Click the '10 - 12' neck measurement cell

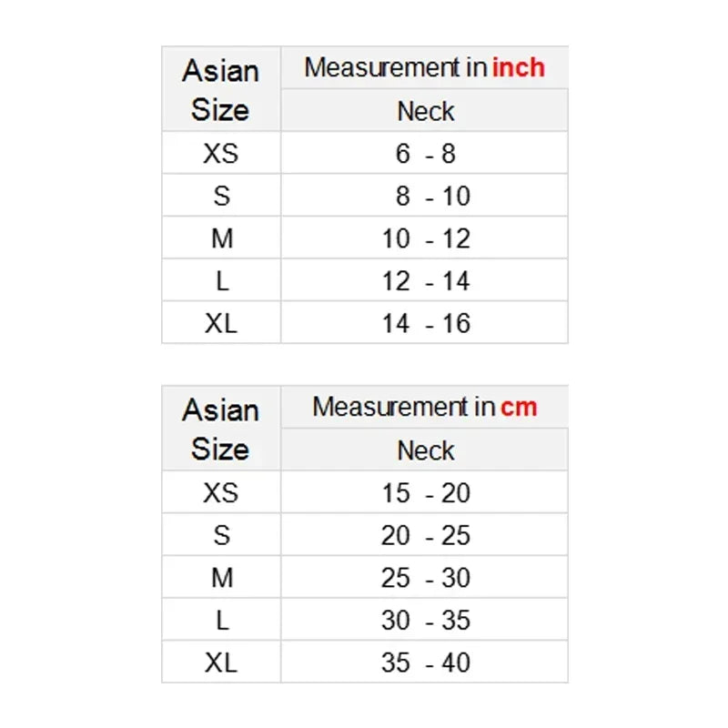(x=425, y=238)
